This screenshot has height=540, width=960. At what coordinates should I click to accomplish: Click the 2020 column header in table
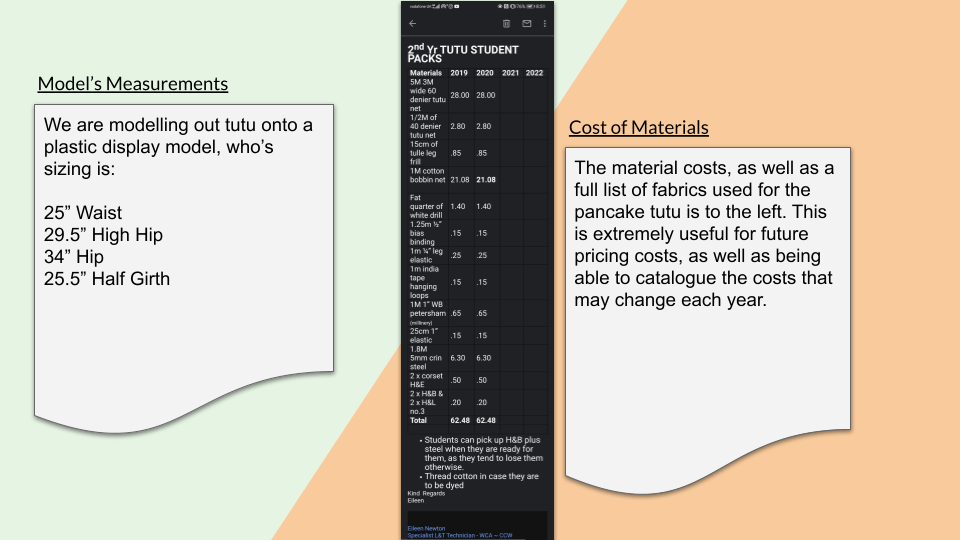tap(485, 73)
